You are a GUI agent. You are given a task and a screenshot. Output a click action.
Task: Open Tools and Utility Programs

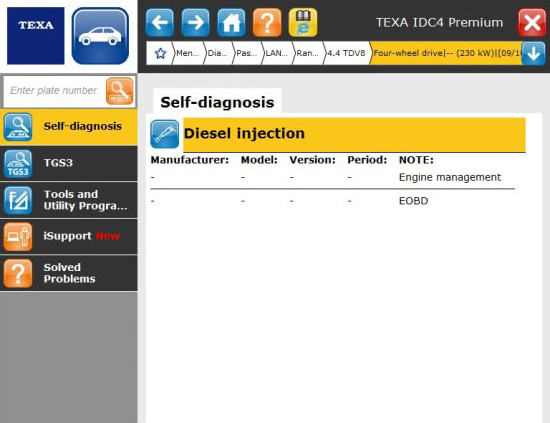click(x=69, y=200)
